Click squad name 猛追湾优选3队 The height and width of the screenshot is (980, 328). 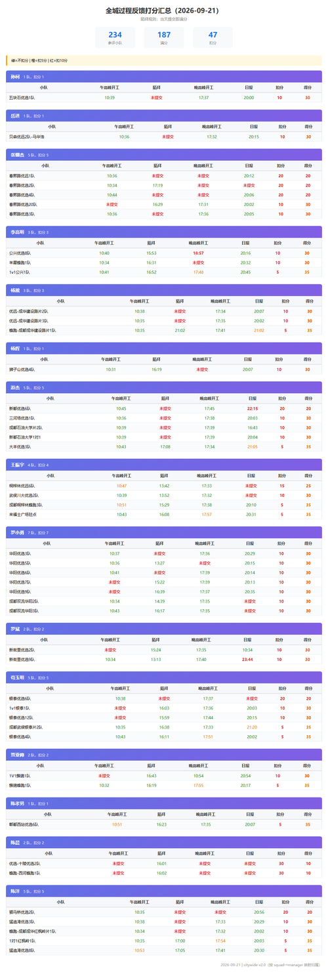point(22,922)
